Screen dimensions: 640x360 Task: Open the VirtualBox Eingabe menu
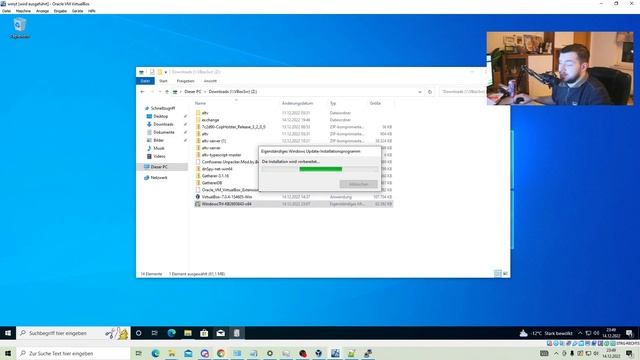point(60,11)
